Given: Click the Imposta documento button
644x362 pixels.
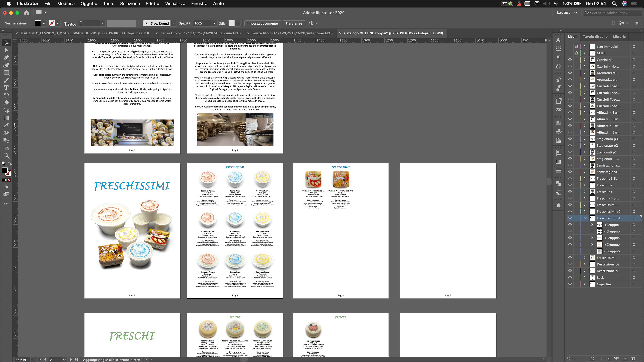Looking at the screenshot, I should pyautogui.click(x=262, y=23).
